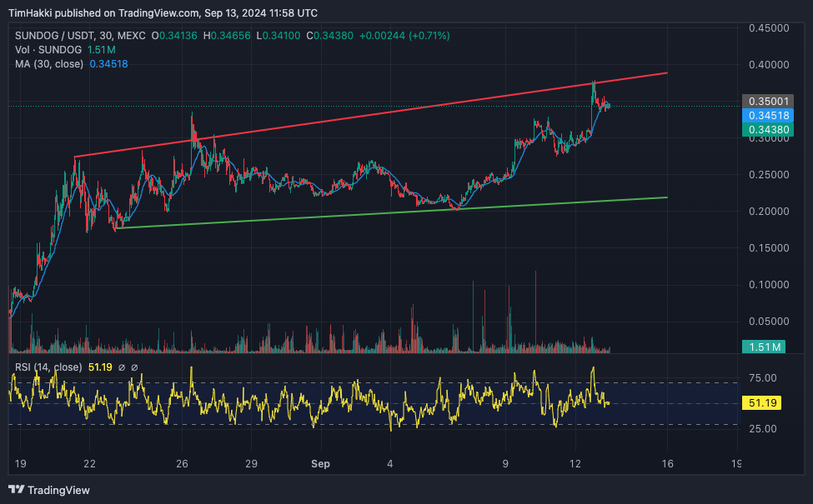813x504 pixels.
Task: Select the MA (30, close) indicator legend
Action: pos(48,64)
